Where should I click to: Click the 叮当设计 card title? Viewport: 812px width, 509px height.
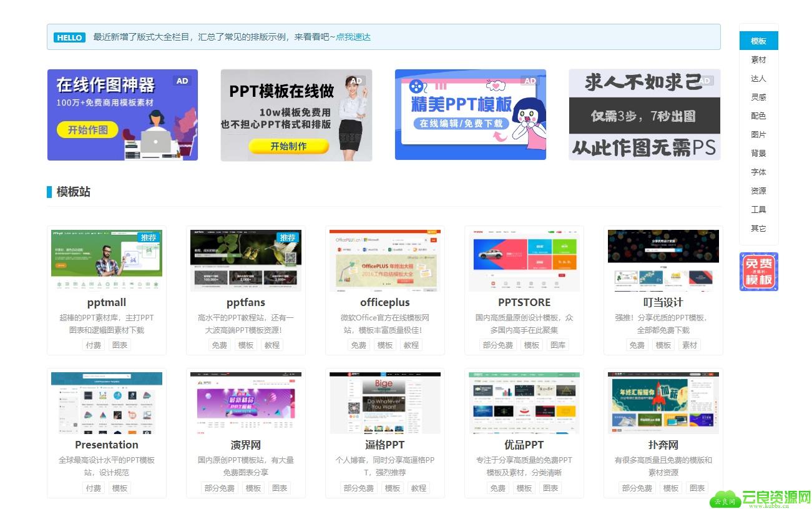coord(663,302)
